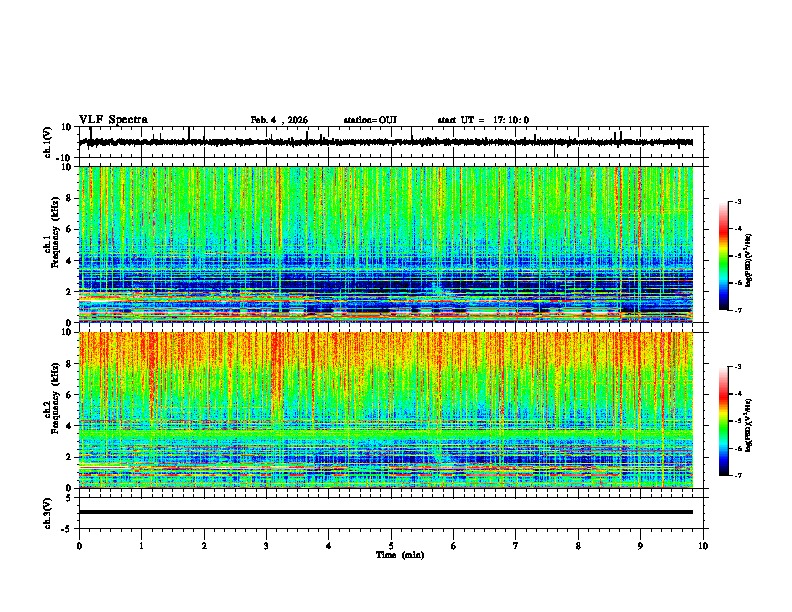Click the "4" kHz tick on ch.2 frequency axis

[69, 426]
